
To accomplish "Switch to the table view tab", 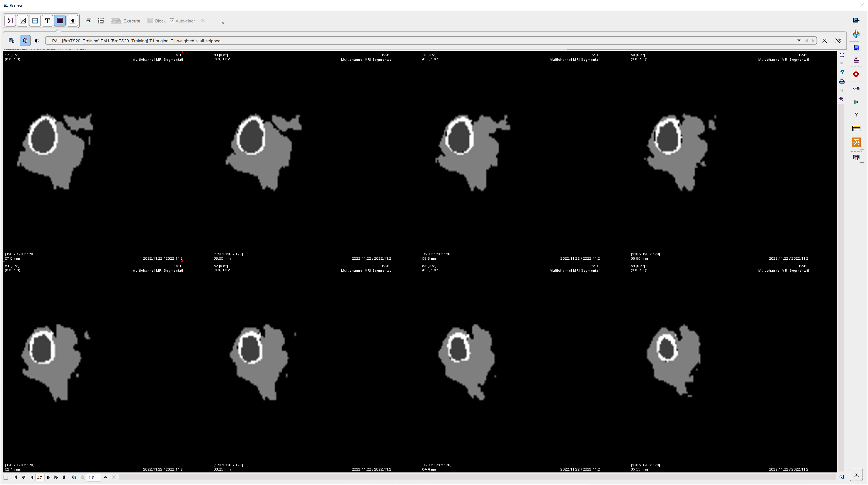I will [x=35, y=21].
